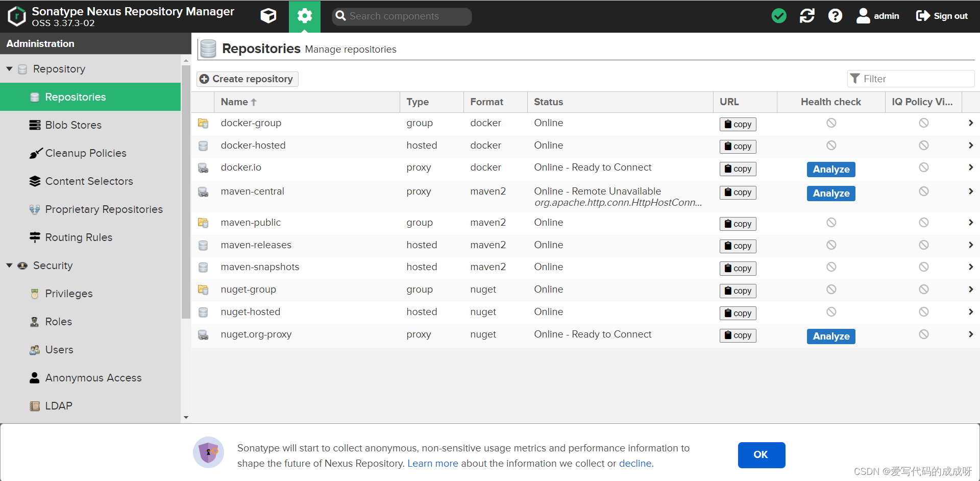Open the Help question mark icon
980x481 pixels.
tap(835, 16)
